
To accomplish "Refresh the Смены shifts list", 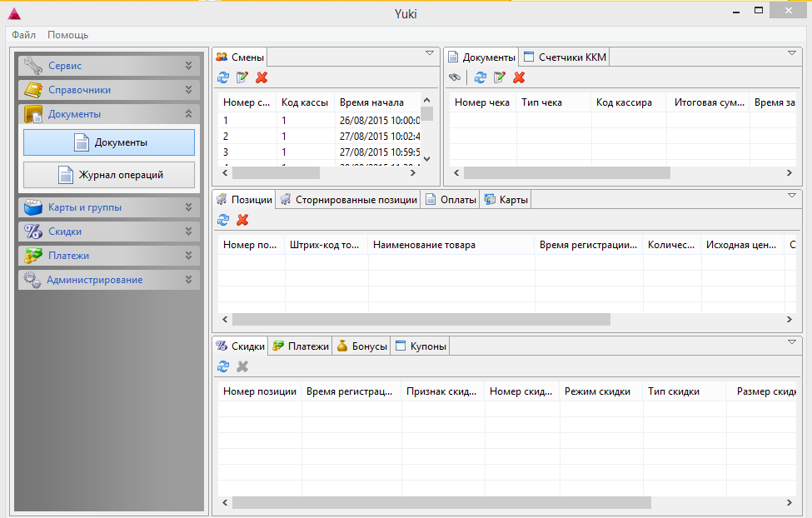I will [x=223, y=77].
